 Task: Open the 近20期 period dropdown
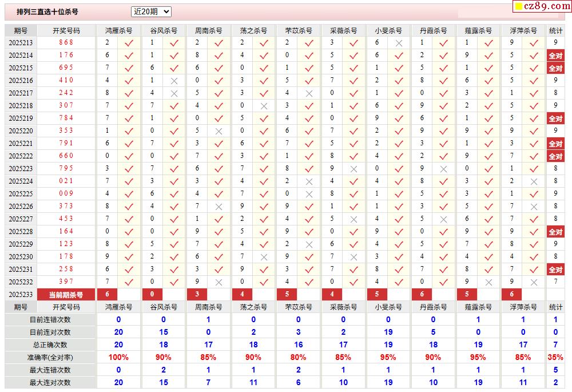(x=151, y=11)
